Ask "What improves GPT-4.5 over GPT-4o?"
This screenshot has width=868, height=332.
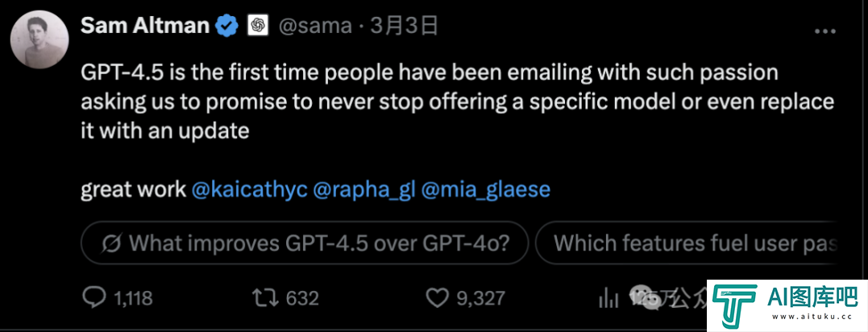coord(305,242)
